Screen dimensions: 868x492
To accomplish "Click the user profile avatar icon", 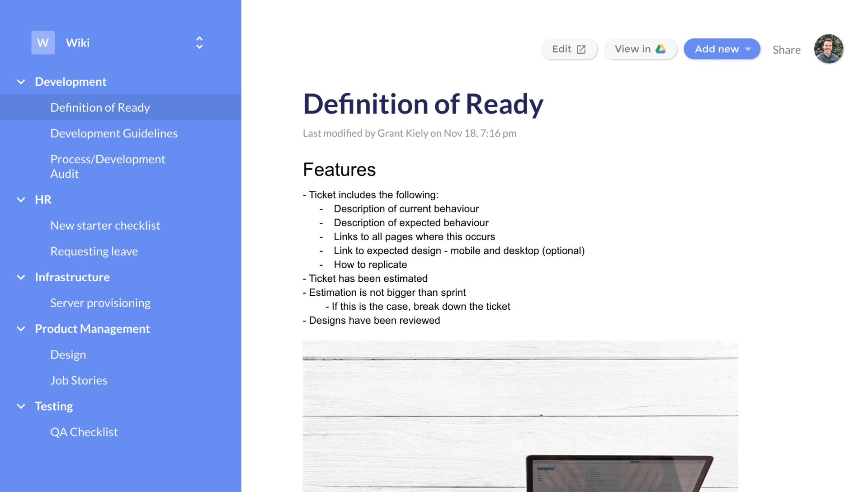I will 831,48.
